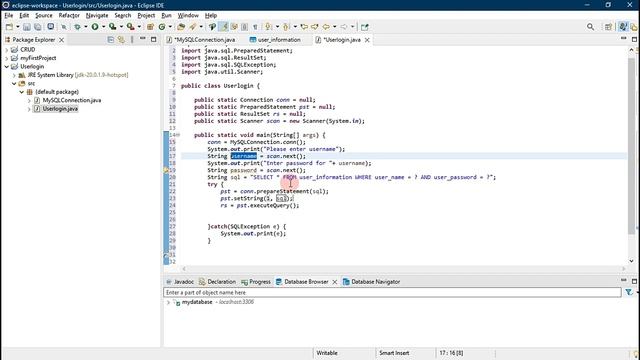
Task: Click the Previous Annotation toolbar icon
Action: click(x=286, y=27)
